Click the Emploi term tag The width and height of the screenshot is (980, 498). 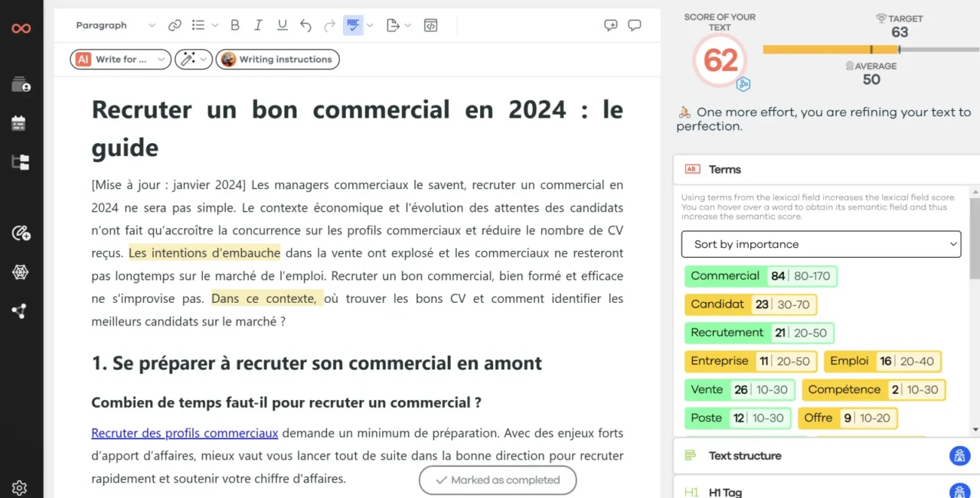[x=883, y=361]
